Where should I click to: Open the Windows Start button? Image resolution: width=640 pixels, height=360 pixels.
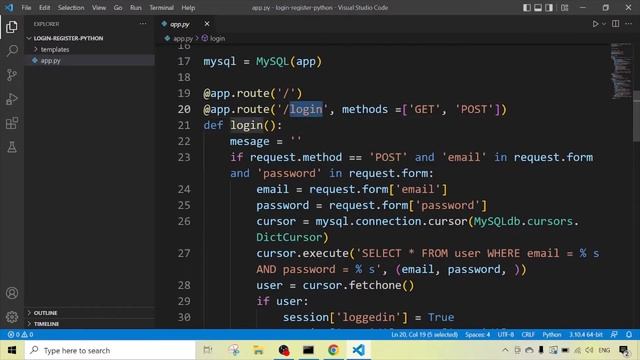tap(12, 350)
